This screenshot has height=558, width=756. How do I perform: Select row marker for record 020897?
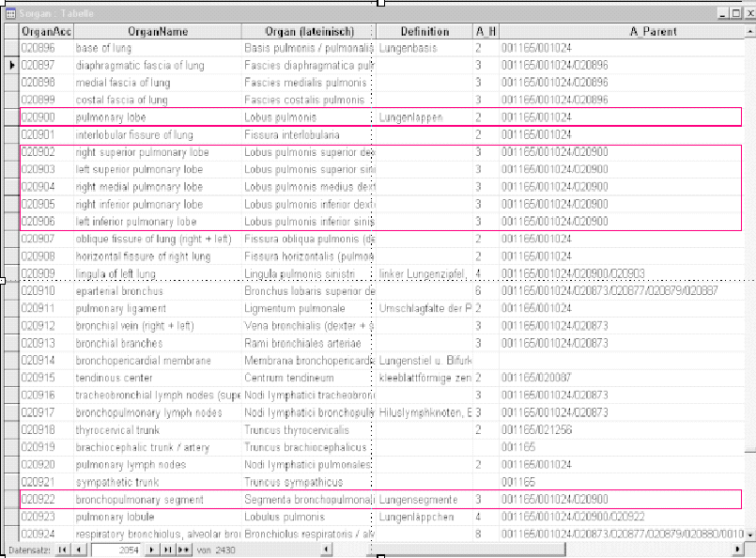[11, 65]
